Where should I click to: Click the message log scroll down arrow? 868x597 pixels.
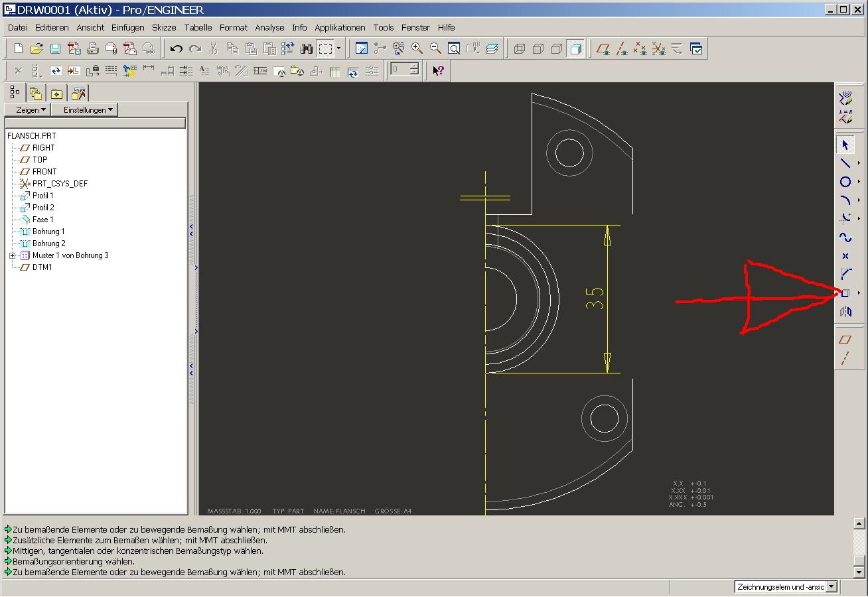coord(859,572)
